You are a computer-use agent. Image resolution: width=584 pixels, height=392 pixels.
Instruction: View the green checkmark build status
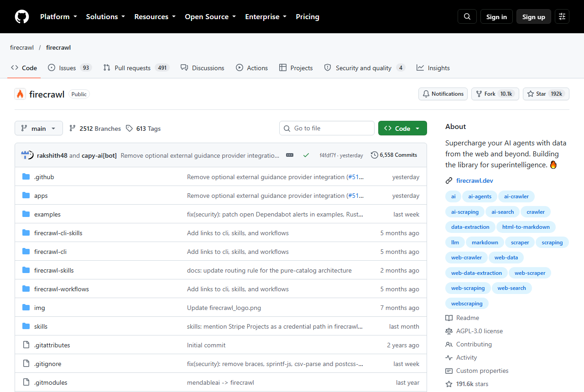pyautogui.click(x=306, y=155)
